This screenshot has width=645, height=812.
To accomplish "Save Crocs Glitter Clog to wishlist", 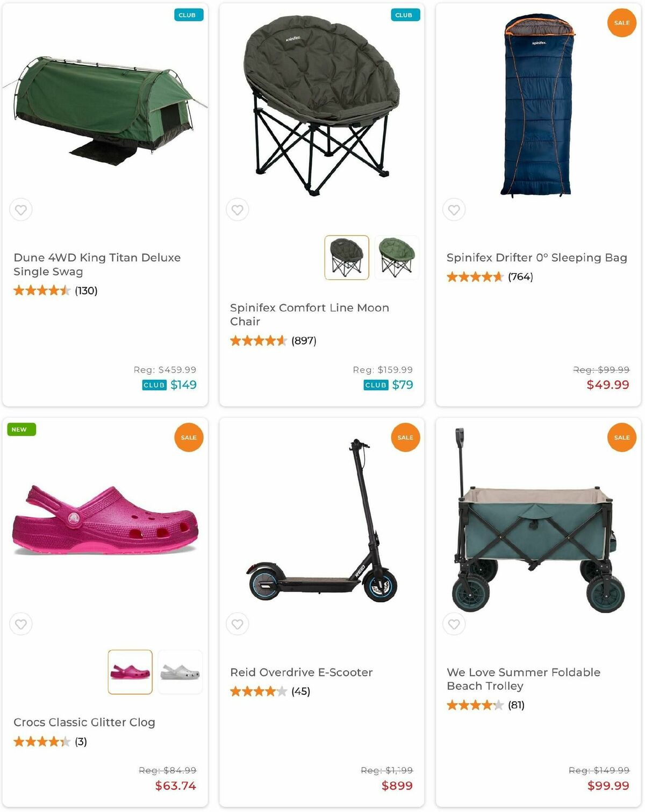I will tap(21, 624).
